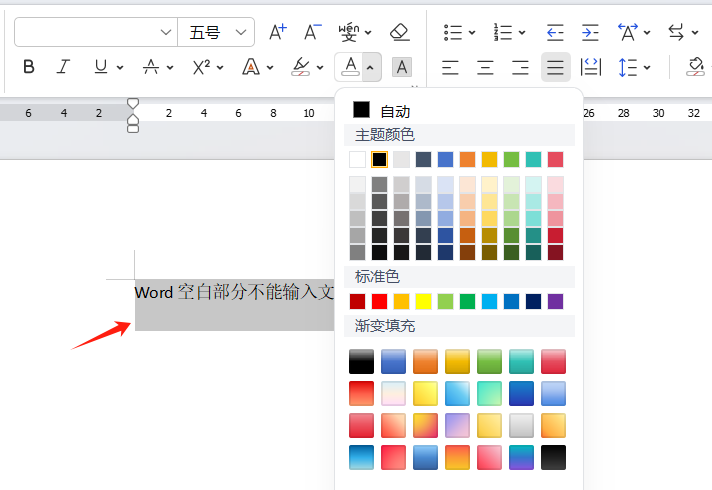Center align the text
712x490 pixels.
[x=485, y=67]
